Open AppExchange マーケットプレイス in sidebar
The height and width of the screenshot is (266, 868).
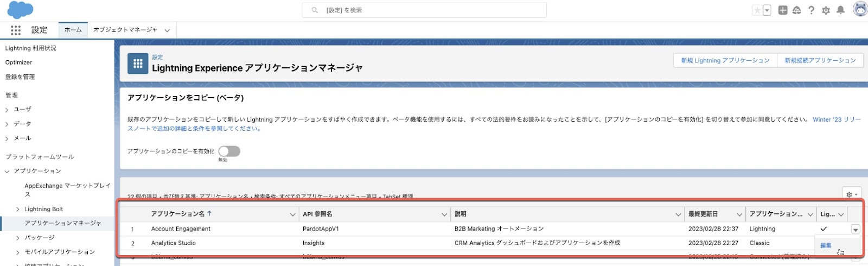[67, 190]
